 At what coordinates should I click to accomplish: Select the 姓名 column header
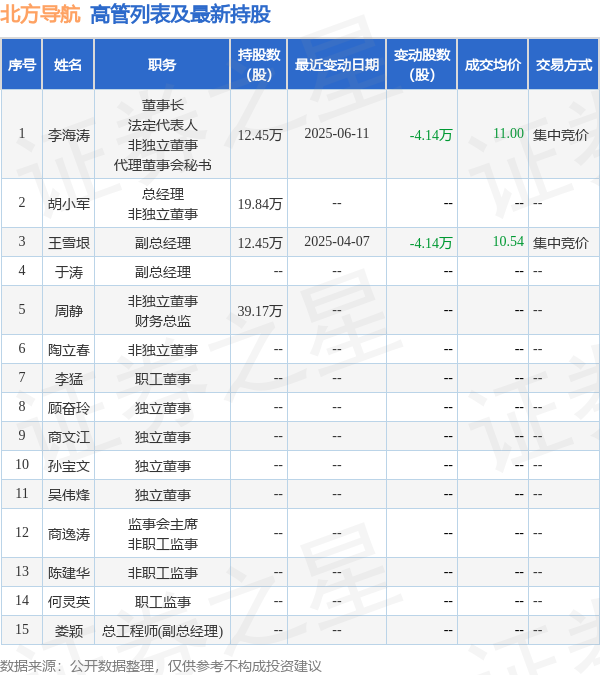tap(68, 65)
